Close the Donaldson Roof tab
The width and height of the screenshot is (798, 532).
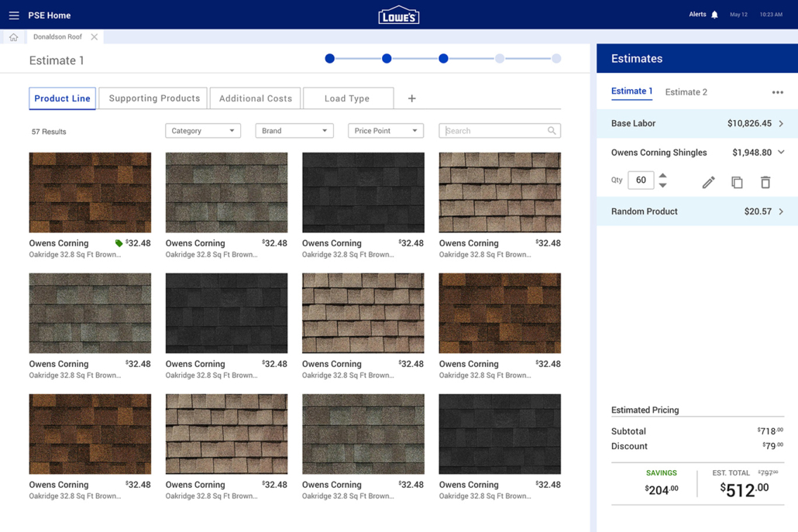point(95,36)
